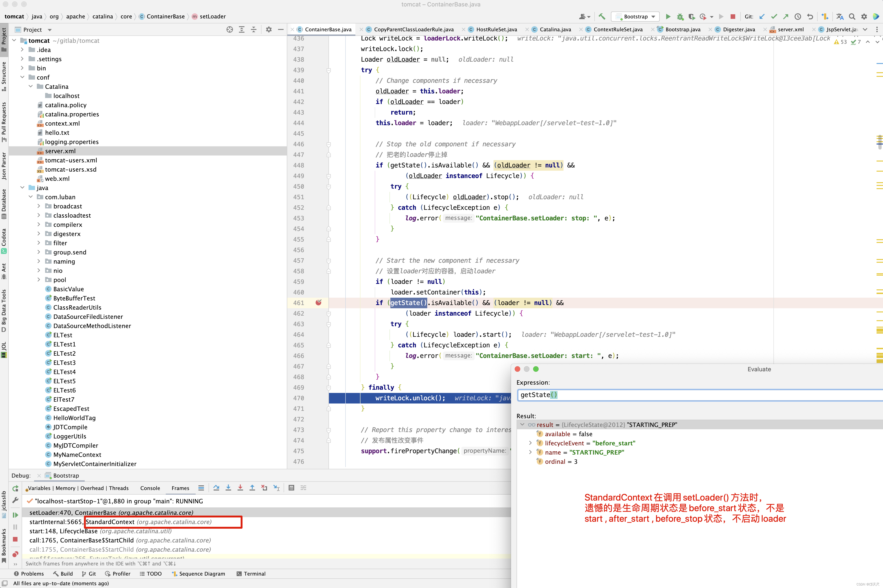Click the Step Out debugger icon

(x=252, y=488)
